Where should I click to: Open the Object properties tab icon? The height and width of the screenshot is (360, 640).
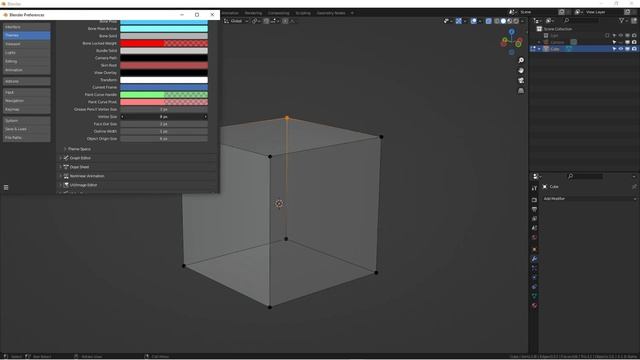coord(534,249)
